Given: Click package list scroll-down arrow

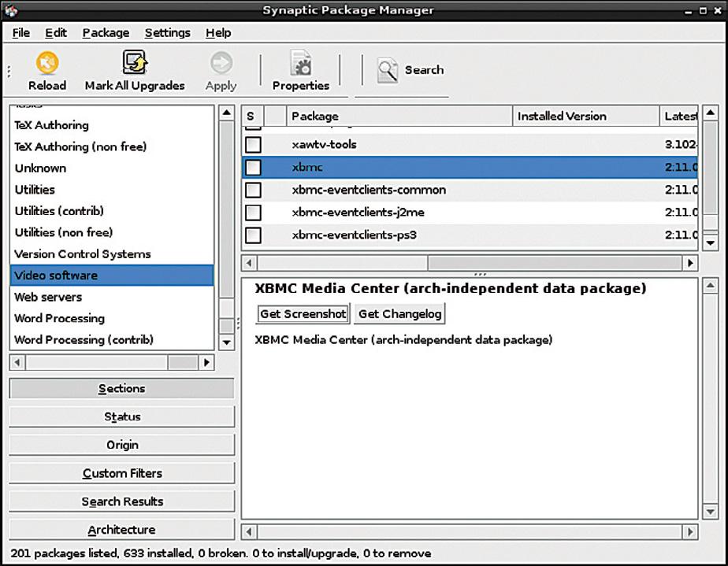Looking at the screenshot, I should coord(711,242).
